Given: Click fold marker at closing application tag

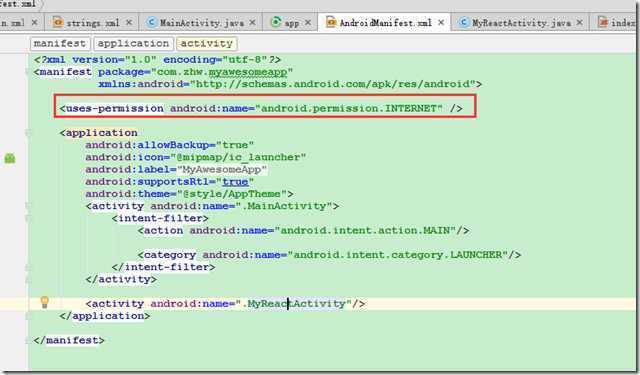Looking at the screenshot, I should 28,316.
